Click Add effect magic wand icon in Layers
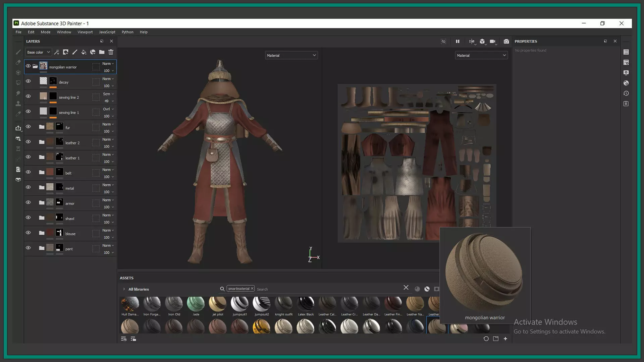The height and width of the screenshot is (362, 644). click(x=57, y=52)
